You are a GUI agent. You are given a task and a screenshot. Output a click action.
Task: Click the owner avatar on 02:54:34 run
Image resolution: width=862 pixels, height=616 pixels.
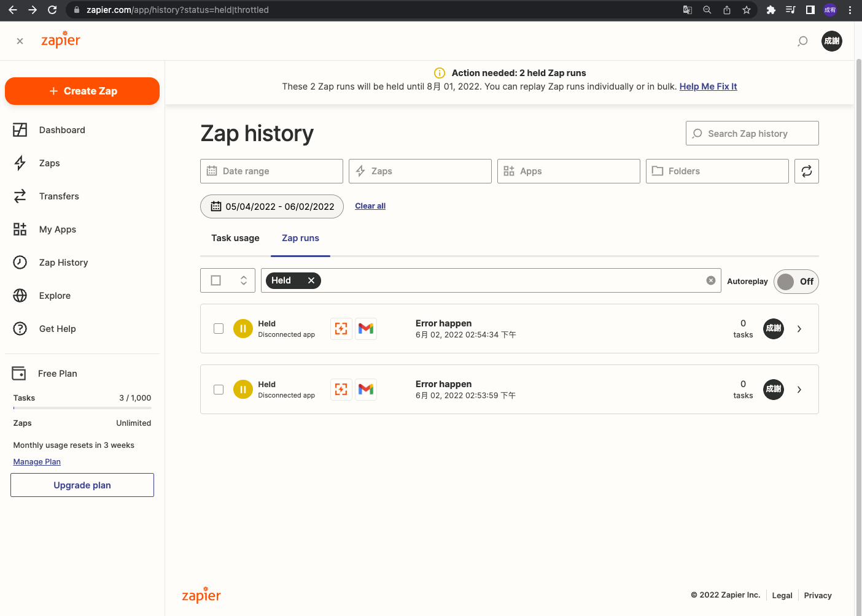pyautogui.click(x=774, y=328)
